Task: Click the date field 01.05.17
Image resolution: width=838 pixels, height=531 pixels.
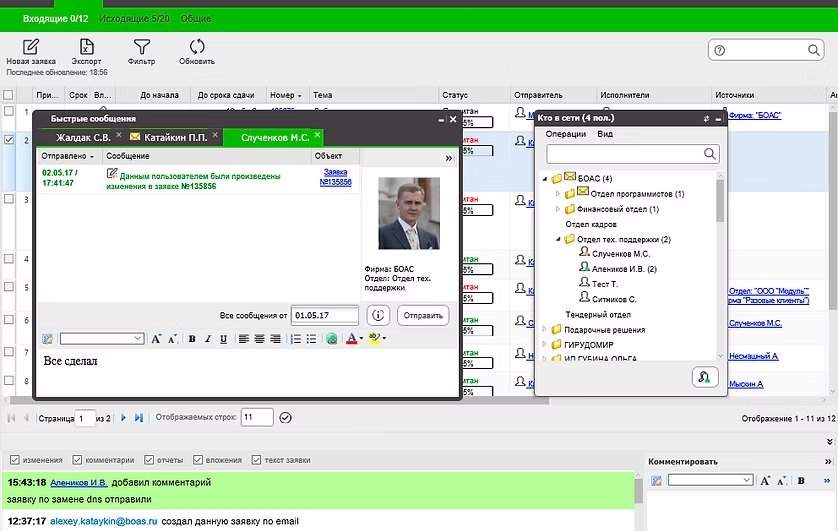Action: (325, 315)
